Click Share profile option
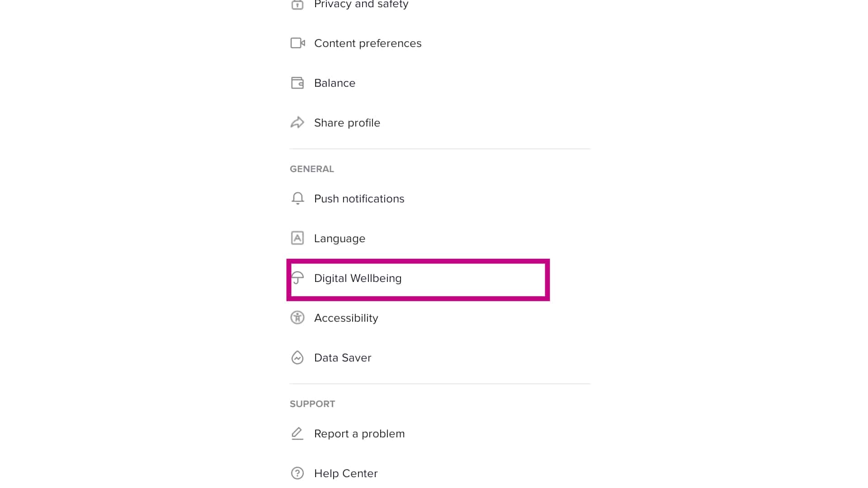Screen dimensions: 868x488 pos(347,122)
